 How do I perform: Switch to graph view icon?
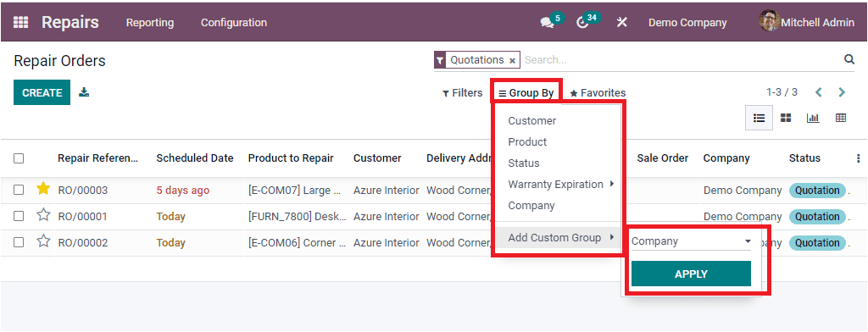(x=813, y=118)
